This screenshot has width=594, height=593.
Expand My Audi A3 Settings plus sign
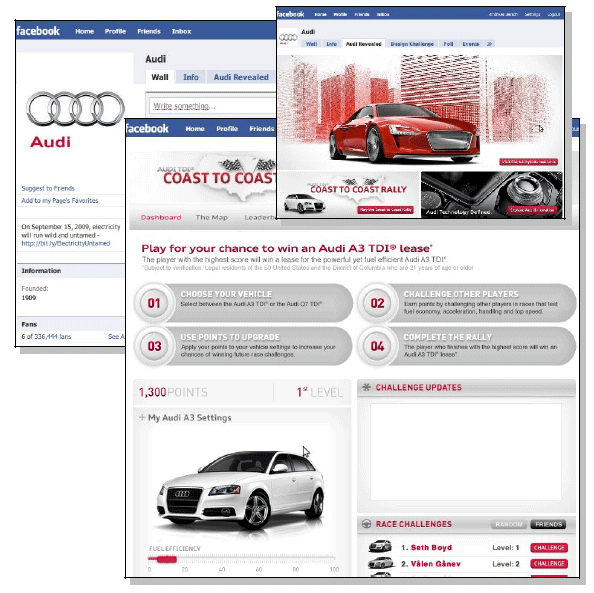(142, 417)
